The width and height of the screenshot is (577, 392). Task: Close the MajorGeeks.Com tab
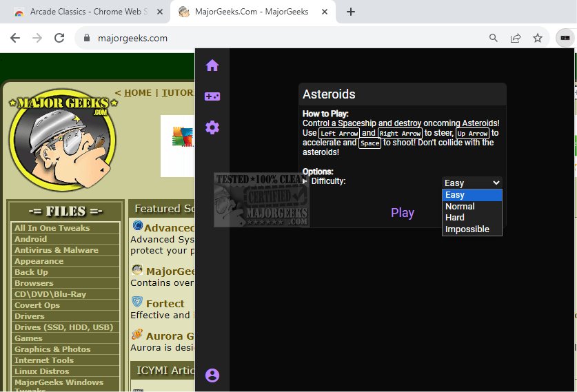click(x=325, y=12)
